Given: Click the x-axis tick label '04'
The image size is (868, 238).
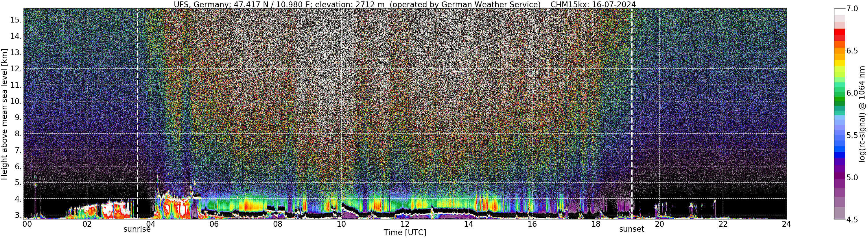Looking at the screenshot, I should [150, 224].
